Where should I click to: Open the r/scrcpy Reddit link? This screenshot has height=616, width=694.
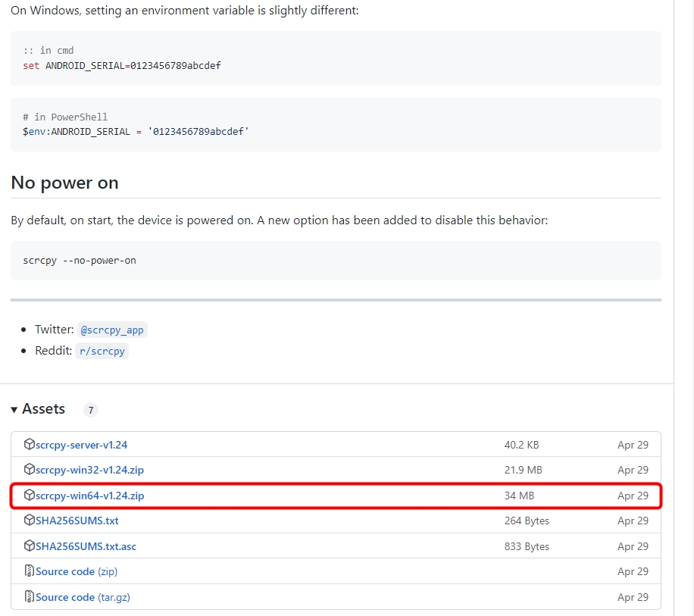point(102,351)
